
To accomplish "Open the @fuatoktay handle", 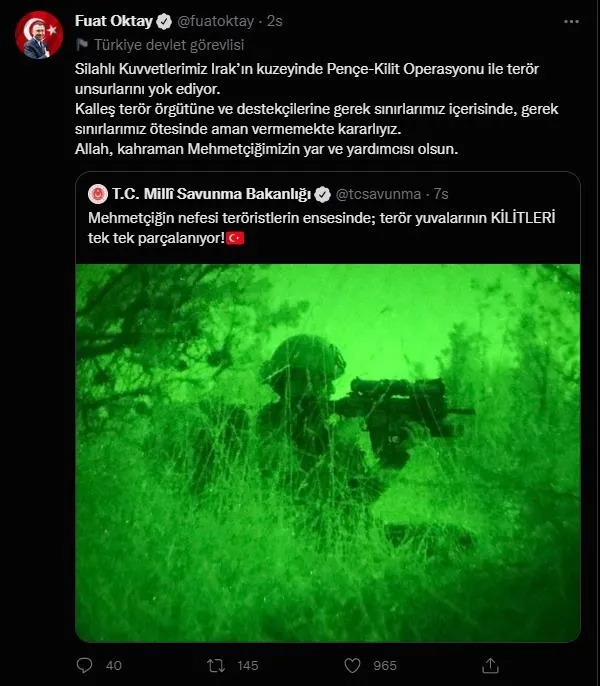I will point(215,21).
